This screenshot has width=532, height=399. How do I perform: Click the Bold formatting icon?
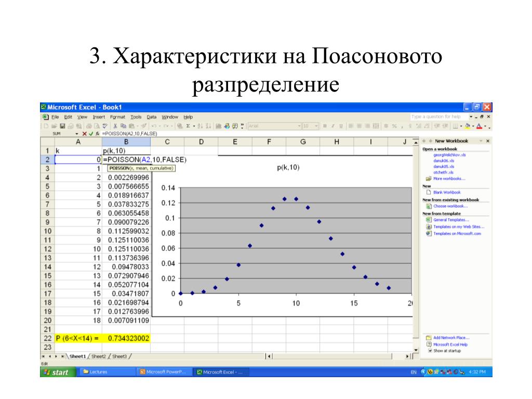pyautogui.click(x=325, y=126)
